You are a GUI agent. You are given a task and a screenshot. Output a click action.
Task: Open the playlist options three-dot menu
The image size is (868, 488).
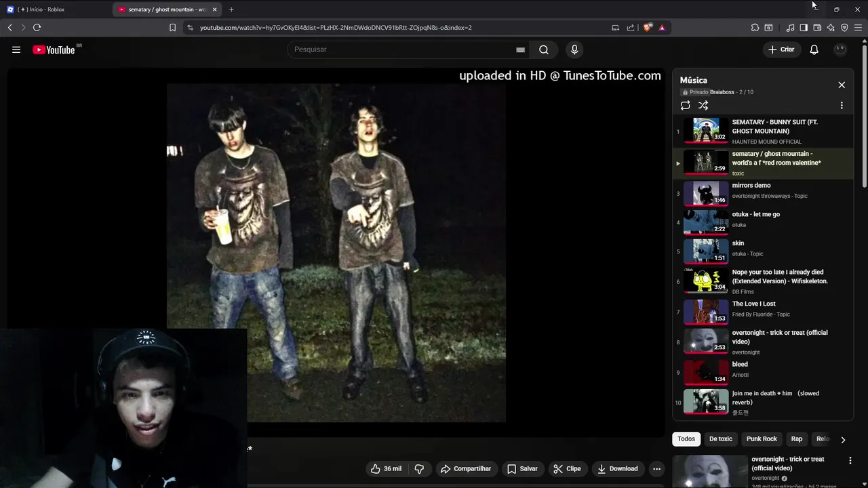click(x=842, y=106)
